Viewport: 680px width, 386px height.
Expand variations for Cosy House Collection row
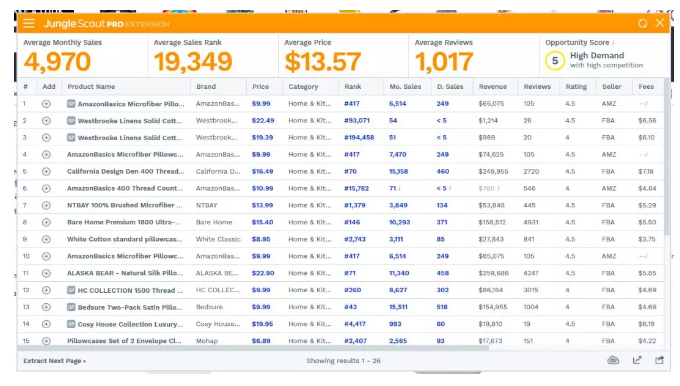[x=71, y=324]
